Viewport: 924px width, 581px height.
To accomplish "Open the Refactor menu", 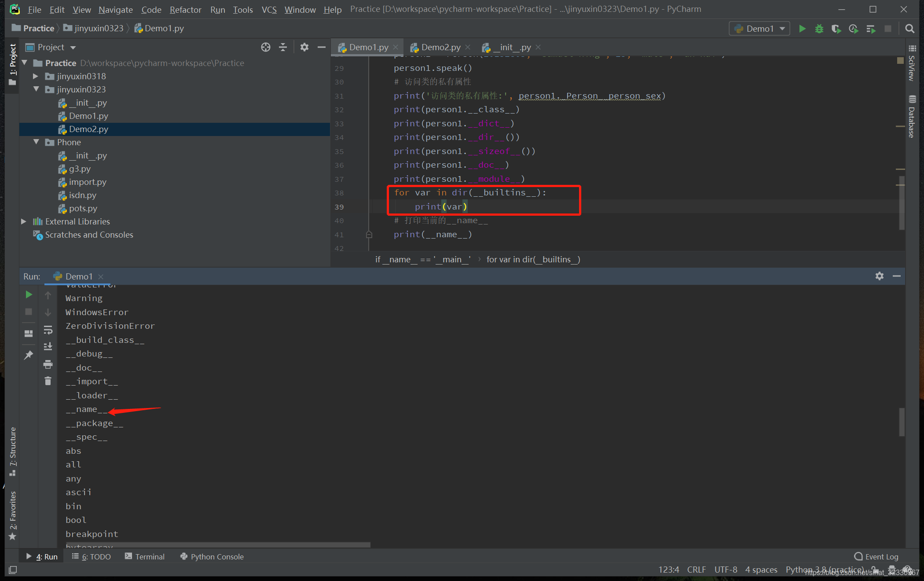I will pos(185,10).
